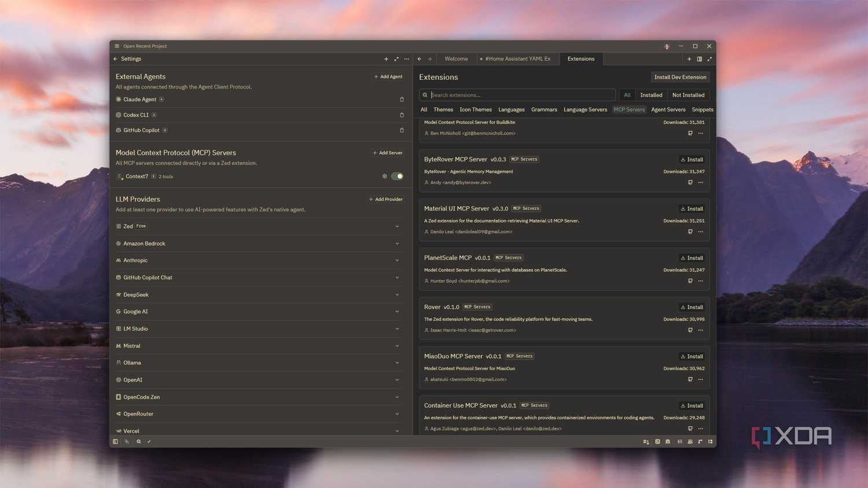Click Add Agent button

click(388, 77)
